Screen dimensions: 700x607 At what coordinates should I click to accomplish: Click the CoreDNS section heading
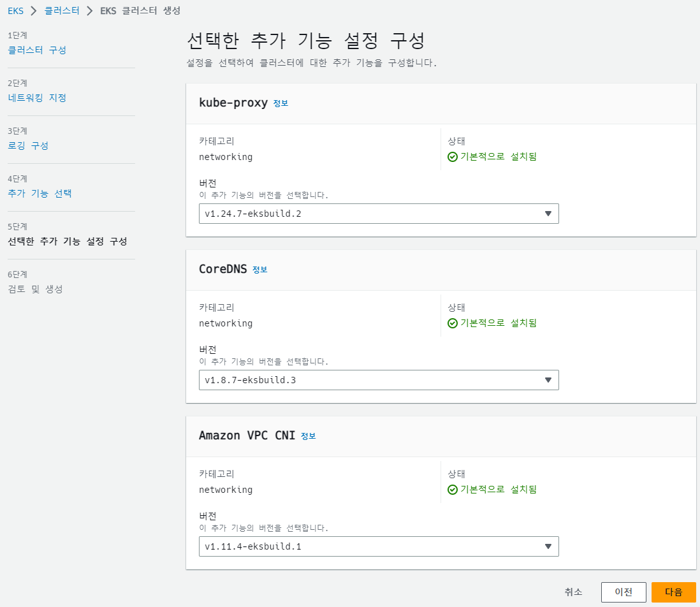(x=222, y=269)
